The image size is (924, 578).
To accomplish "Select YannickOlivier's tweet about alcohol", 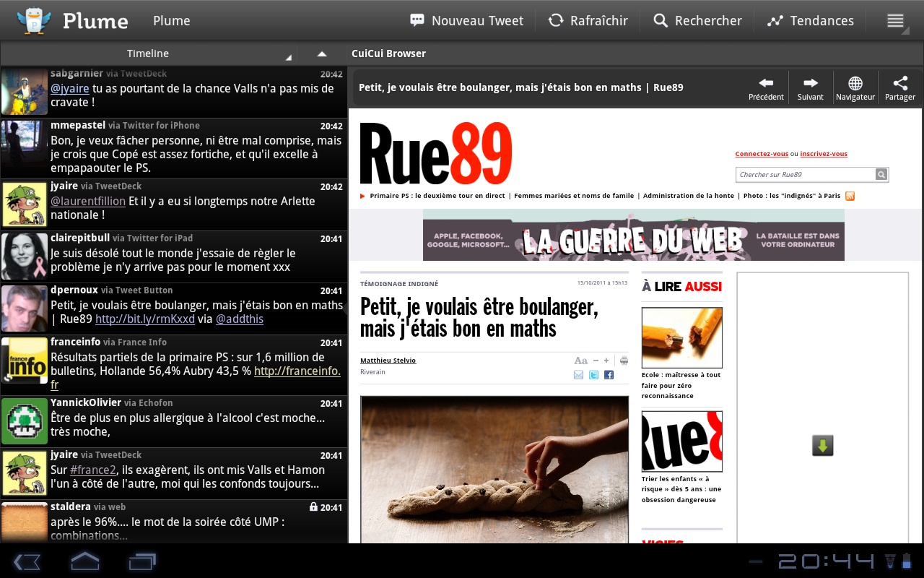I will (x=174, y=421).
